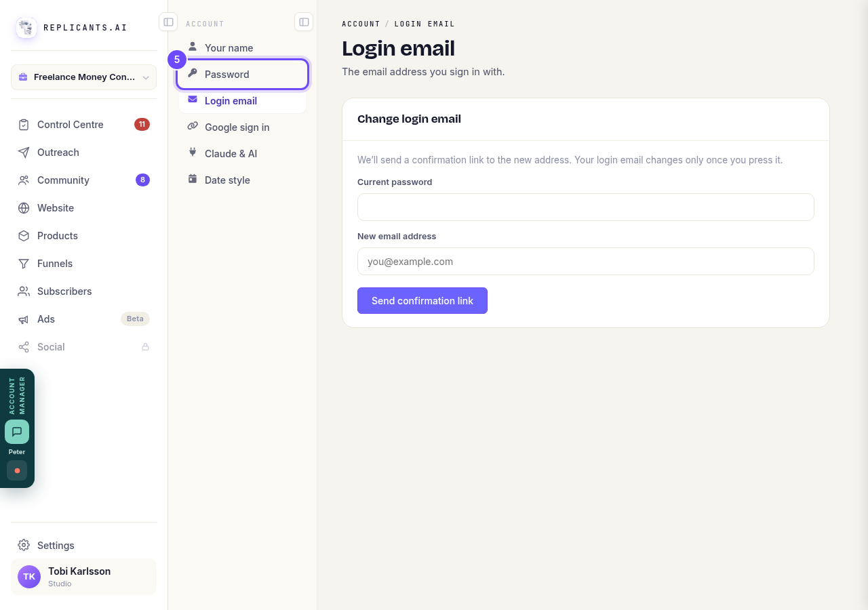
Task: Click the Control Centre badge showing 11
Action: click(142, 124)
